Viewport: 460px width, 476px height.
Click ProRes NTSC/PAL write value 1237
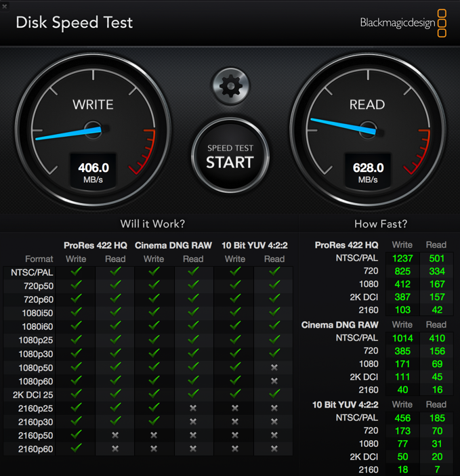click(402, 259)
